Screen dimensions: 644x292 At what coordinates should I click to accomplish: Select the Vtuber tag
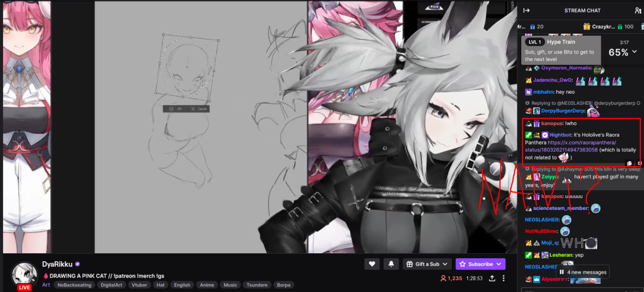point(138,285)
